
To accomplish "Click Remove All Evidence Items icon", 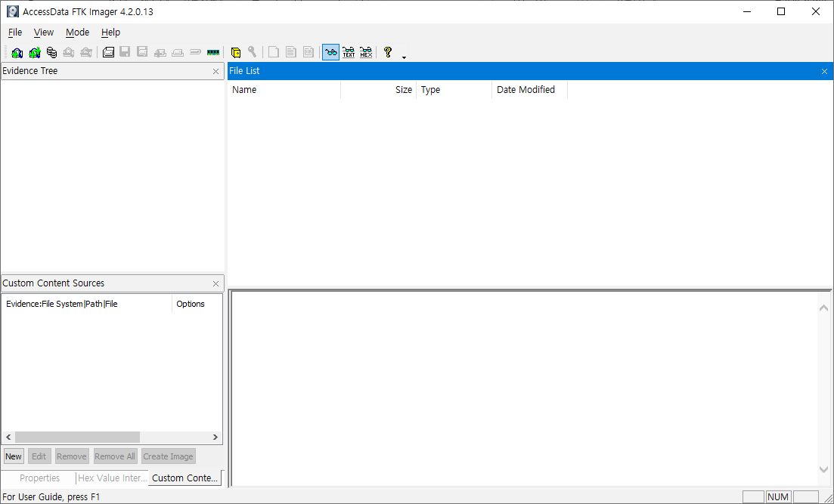I will (x=86, y=52).
